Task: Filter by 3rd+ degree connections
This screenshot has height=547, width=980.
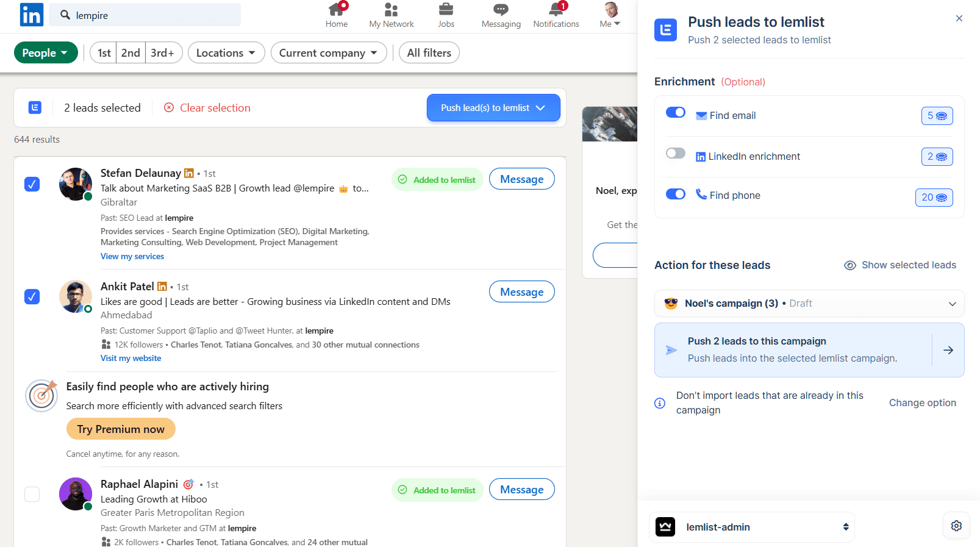Action: 163,53
